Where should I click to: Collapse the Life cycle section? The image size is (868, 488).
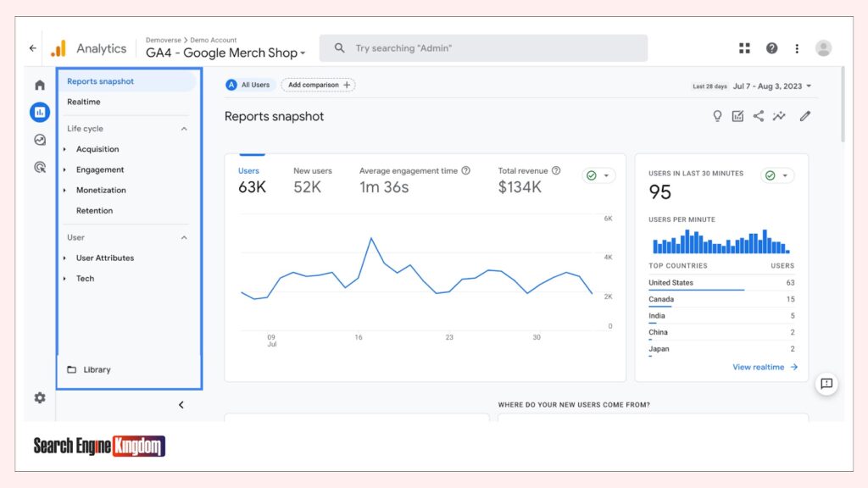pyautogui.click(x=184, y=129)
